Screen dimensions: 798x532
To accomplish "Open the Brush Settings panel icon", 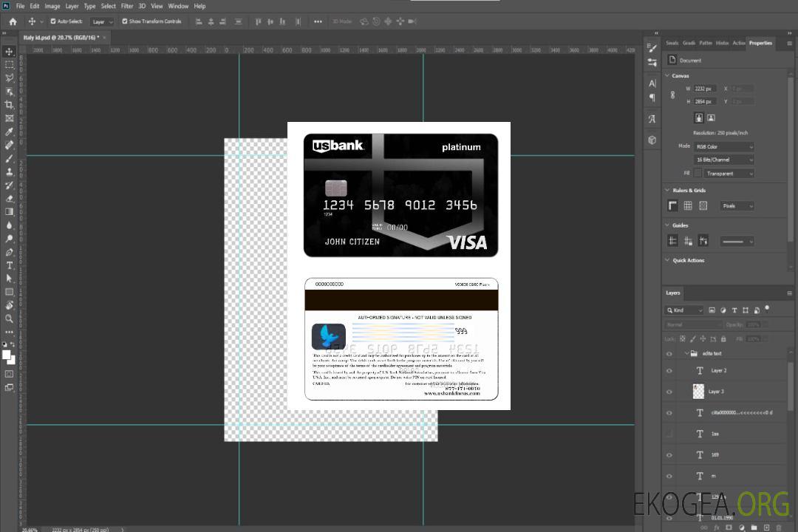I will pyautogui.click(x=652, y=48).
